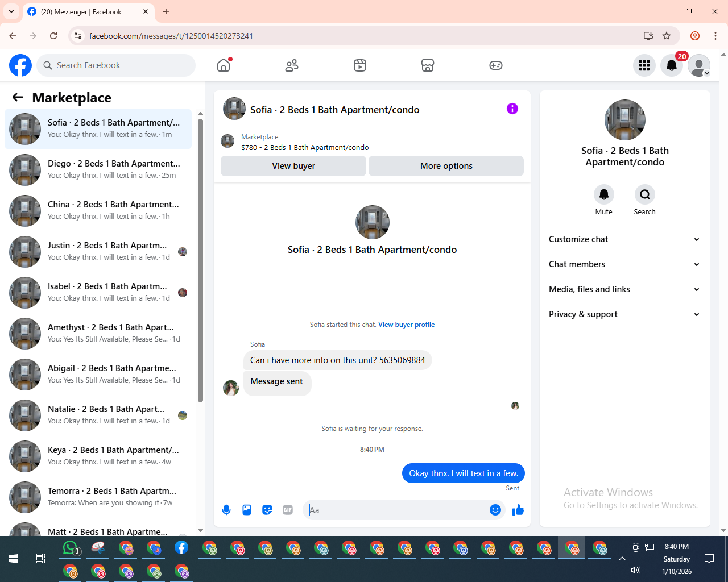Image resolution: width=728 pixels, height=582 pixels.
Task: Open the Gaming controller icon
Action: (496, 65)
